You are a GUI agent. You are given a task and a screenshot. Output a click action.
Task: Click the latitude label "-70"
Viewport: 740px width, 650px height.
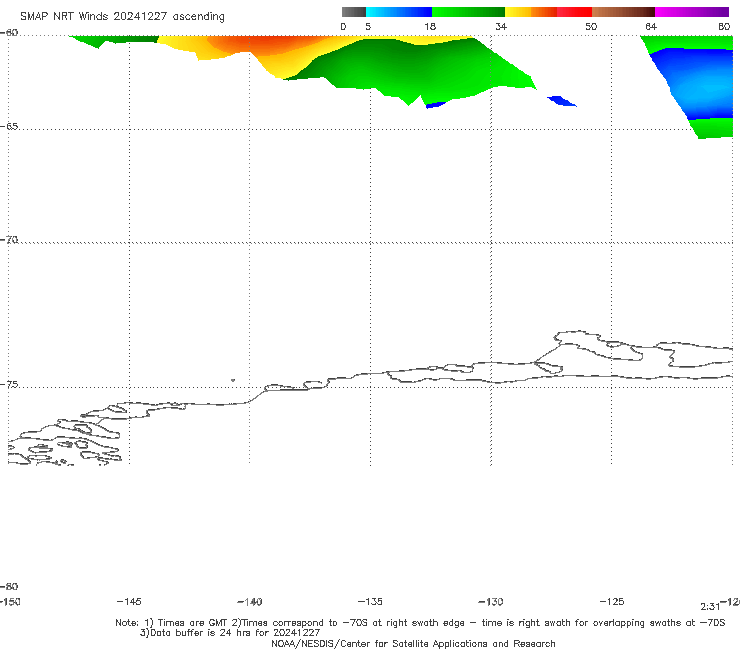9,240
